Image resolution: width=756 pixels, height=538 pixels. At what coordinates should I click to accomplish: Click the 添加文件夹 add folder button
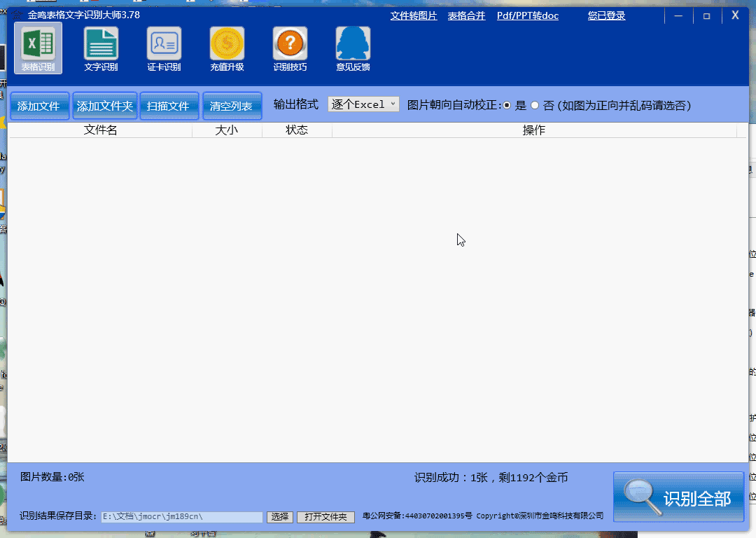(x=104, y=106)
